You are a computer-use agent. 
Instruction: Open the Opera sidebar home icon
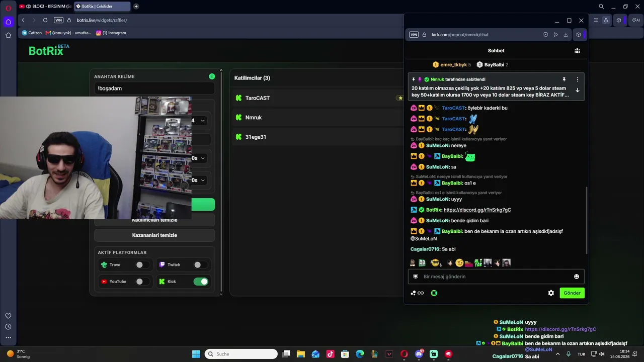point(8,22)
